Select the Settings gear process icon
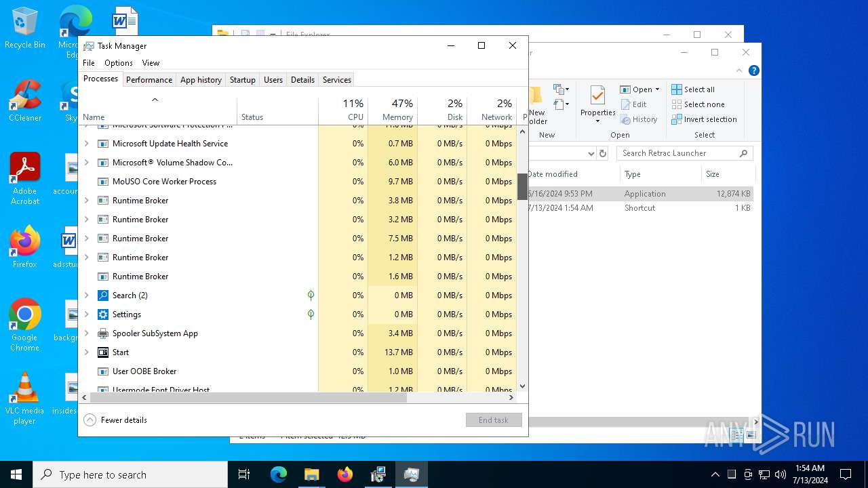The image size is (868, 488). click(103, 314)
